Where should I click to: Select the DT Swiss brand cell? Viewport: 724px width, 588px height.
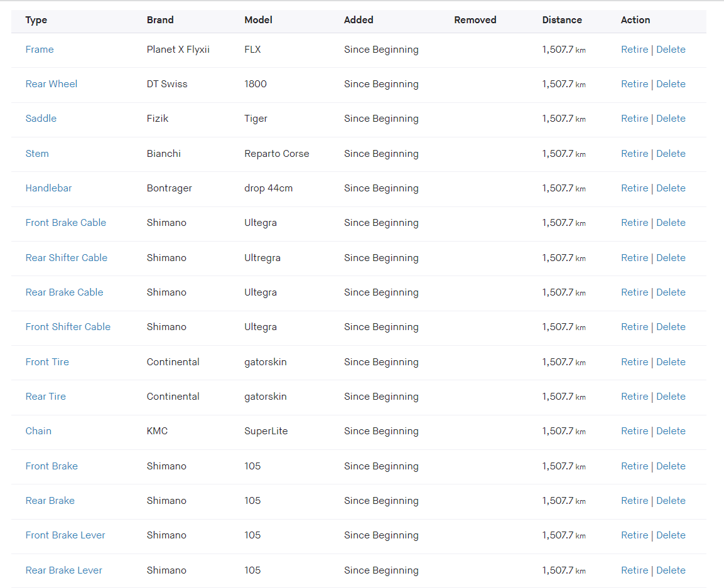tap(167, 84)
